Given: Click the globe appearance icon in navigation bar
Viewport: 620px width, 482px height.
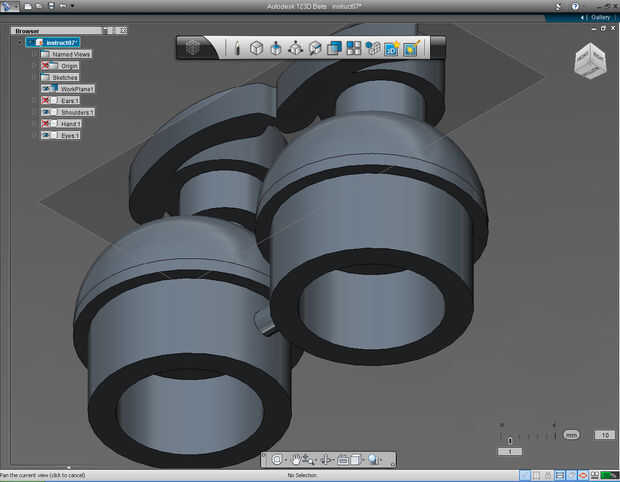Looking at the screenshot, I should (x=373, y=459).
